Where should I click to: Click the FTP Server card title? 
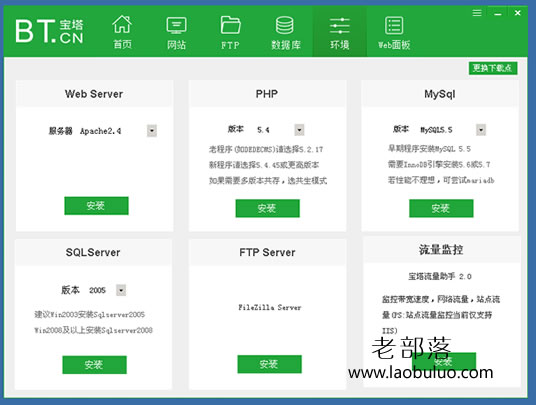click(267, 253)
